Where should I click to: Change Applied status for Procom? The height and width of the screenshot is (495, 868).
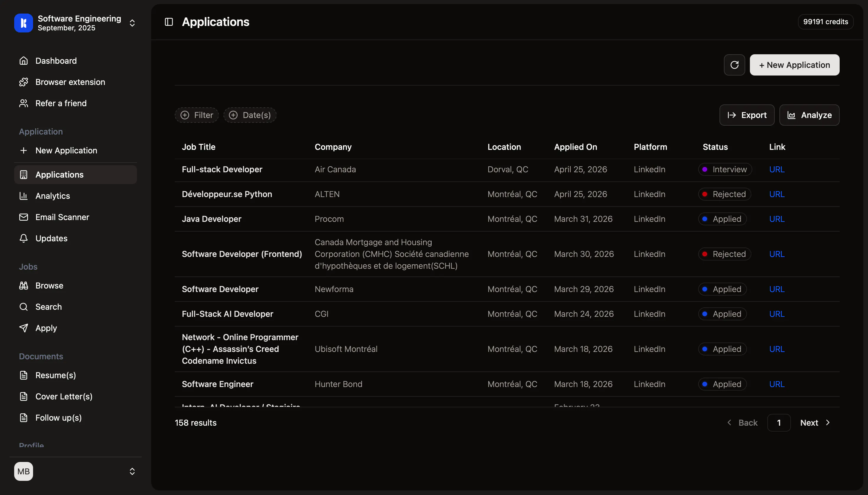[722, 219]
